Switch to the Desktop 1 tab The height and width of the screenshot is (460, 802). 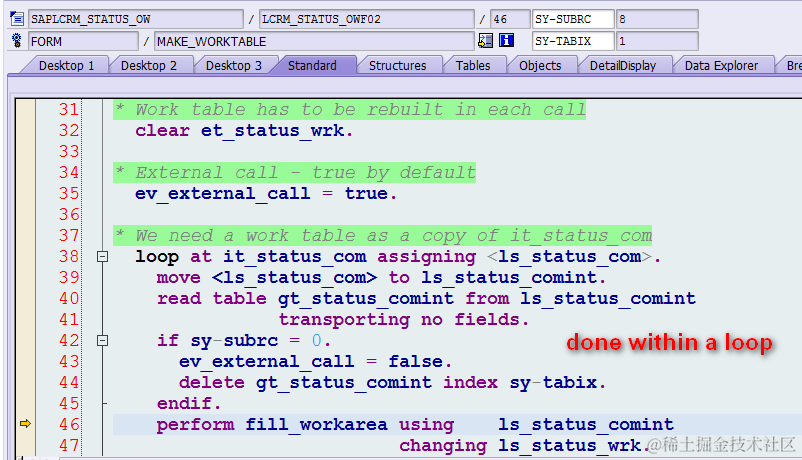[66, 65]
